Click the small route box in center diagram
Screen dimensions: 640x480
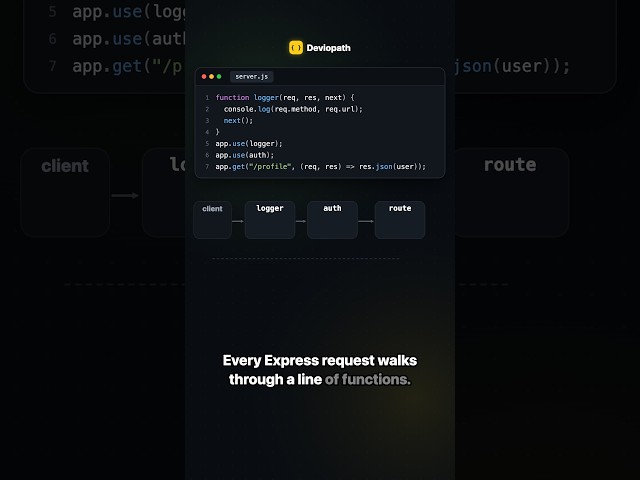pyautogui.click(x=400, y=220)
